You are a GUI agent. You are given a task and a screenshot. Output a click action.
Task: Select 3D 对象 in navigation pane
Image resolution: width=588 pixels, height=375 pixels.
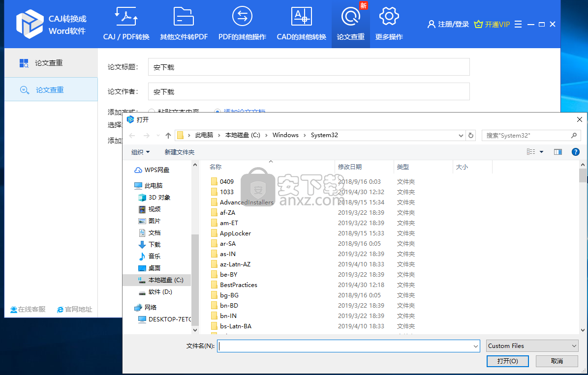click(154, 198)
